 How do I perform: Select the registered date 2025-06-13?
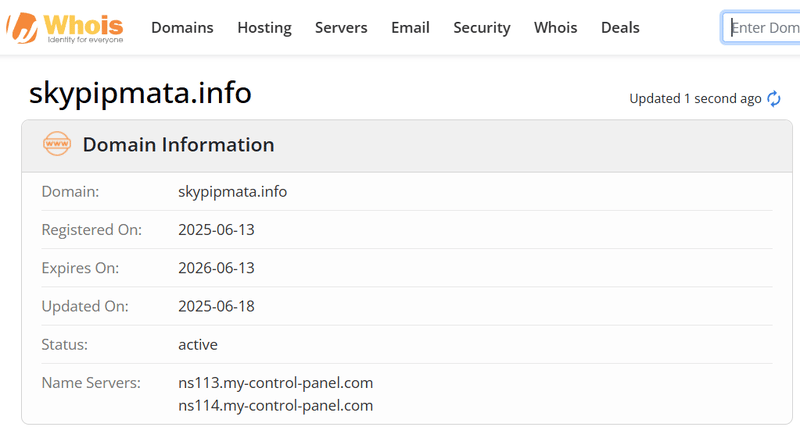(x=216, y=230)
